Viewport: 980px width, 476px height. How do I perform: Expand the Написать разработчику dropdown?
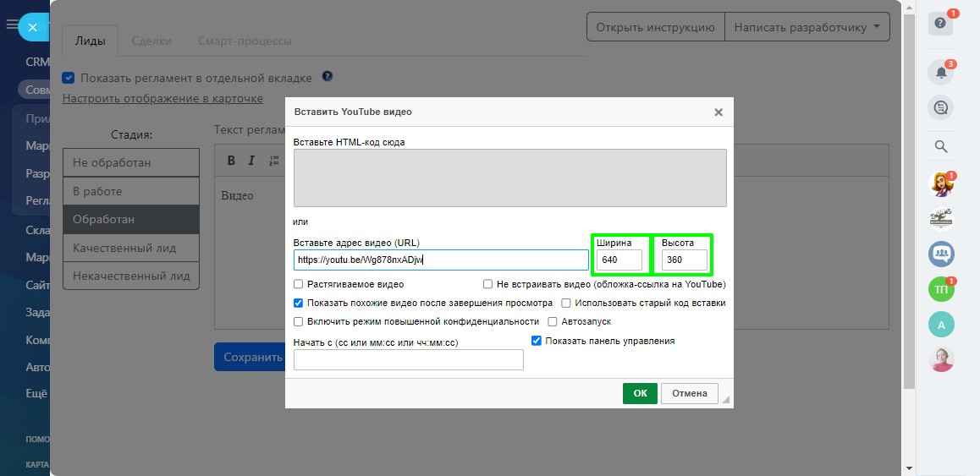click(807, 27)
